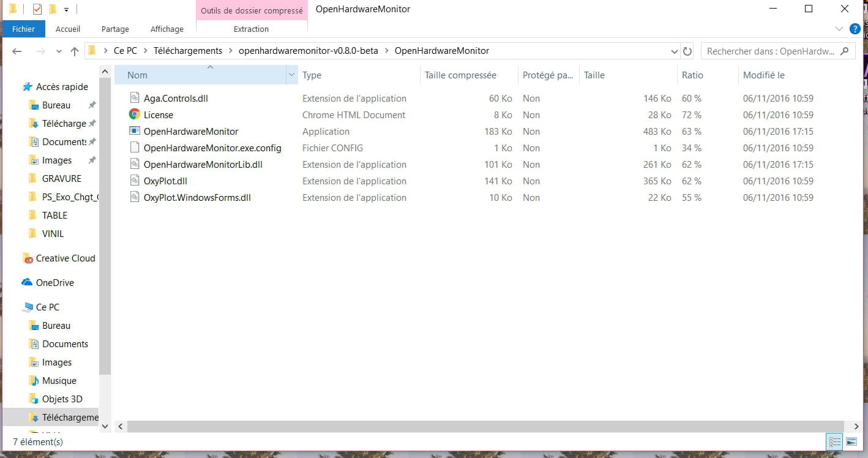This screenshot has width=868, height=458.
Task: Click Ce PC in the address bar
Action: [x=125, y=51]
